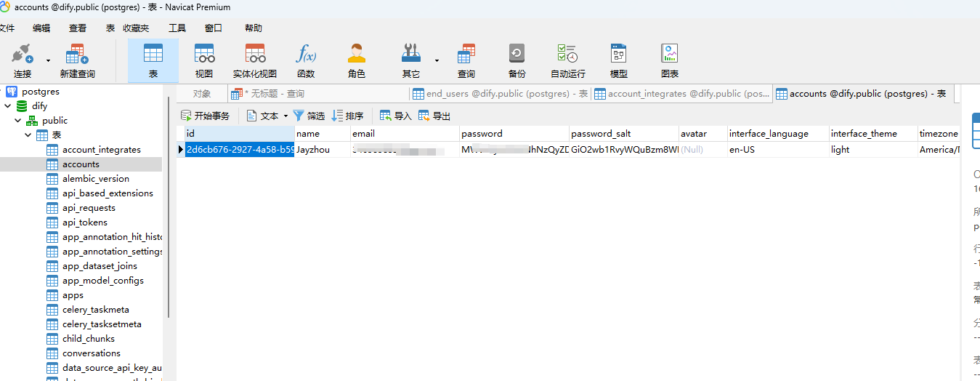Click the interface_language column header
Screen dimensions: 980x381
(778, 134)
